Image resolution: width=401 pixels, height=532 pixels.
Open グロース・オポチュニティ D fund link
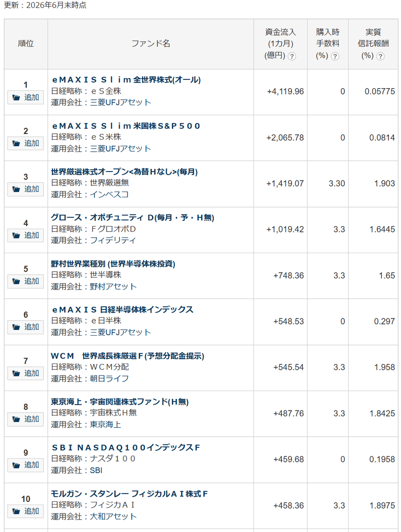click(133, 218)
